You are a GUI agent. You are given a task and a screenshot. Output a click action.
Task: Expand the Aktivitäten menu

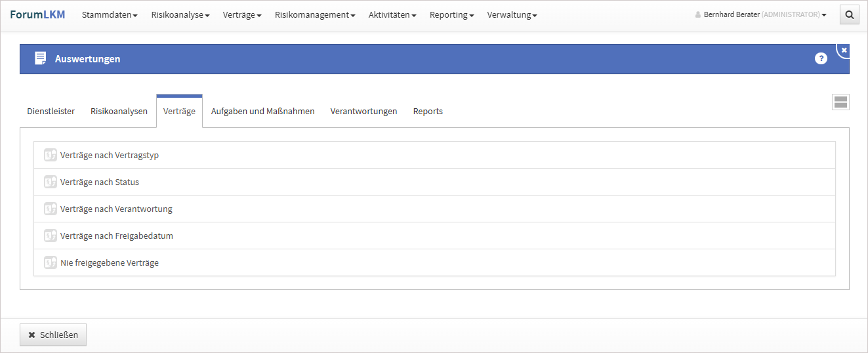click(392, 14)
